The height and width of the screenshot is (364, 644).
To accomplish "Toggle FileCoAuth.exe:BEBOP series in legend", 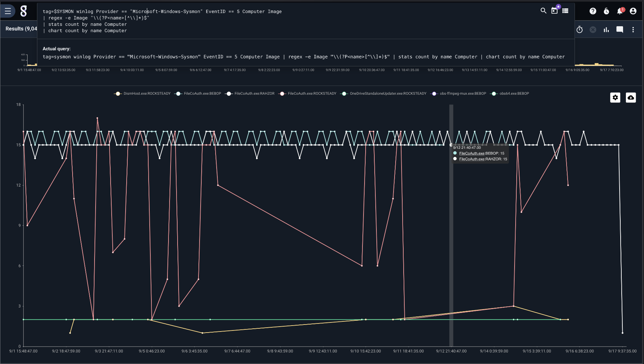I will (198, 94).
